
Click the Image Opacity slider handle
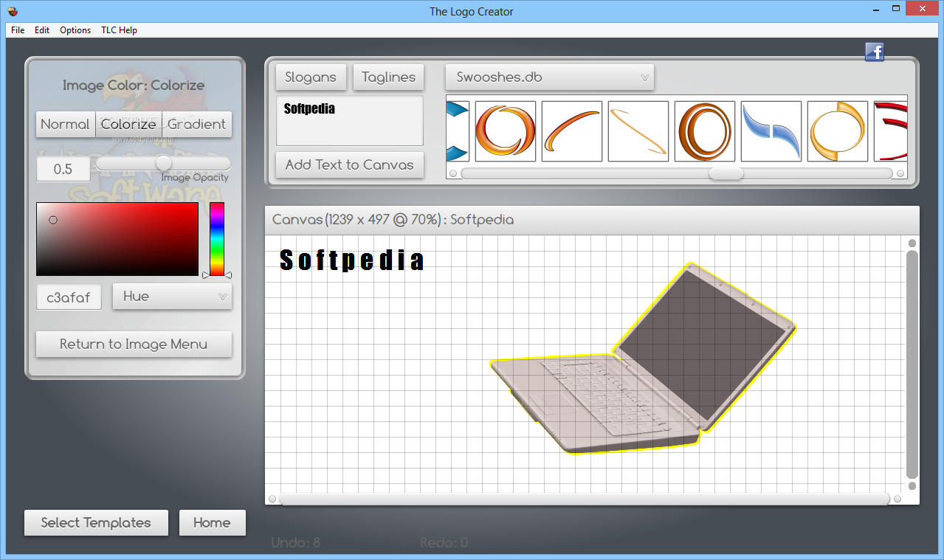point(164,162)
